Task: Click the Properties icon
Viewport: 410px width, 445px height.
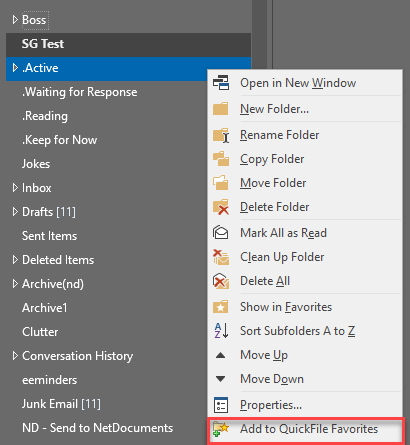Action: coord(221,405)
